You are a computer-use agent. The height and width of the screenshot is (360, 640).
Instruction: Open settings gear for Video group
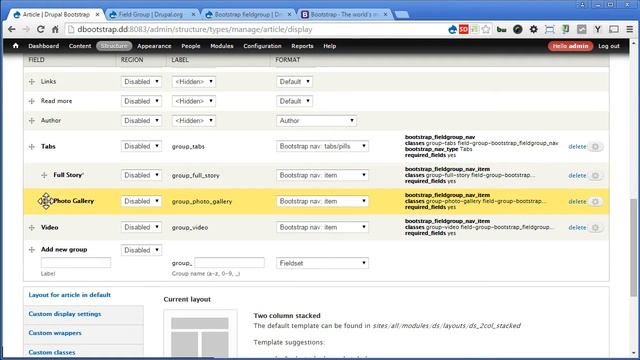596,228
